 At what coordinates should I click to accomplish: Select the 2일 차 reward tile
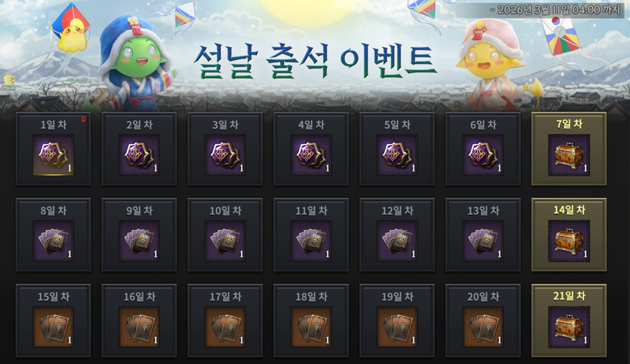139,149
